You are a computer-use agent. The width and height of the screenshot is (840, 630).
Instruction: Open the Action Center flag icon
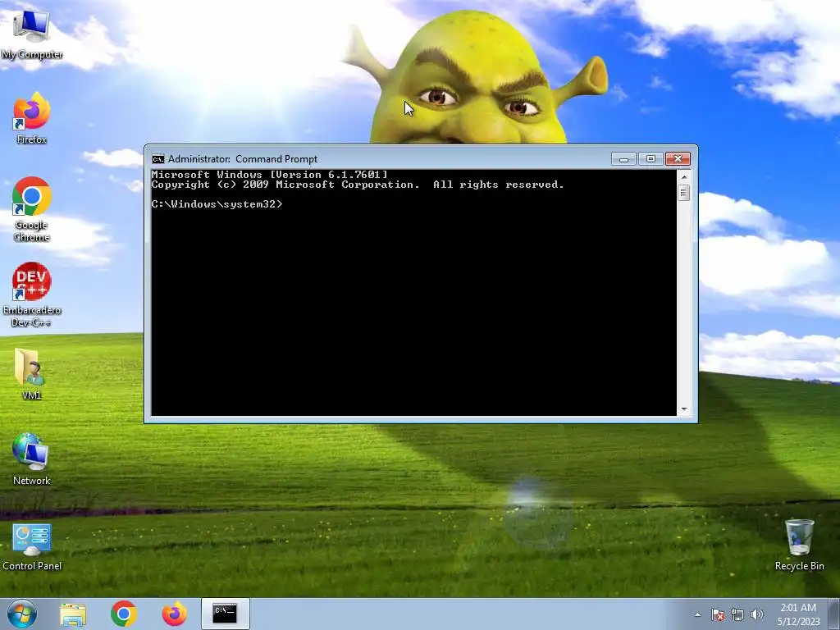coord(718,614)
